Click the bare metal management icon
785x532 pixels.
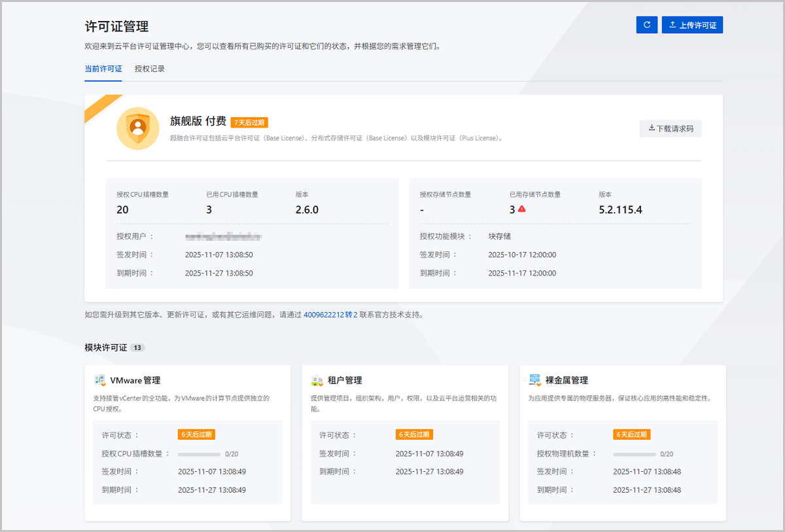(x=535, y=380)
